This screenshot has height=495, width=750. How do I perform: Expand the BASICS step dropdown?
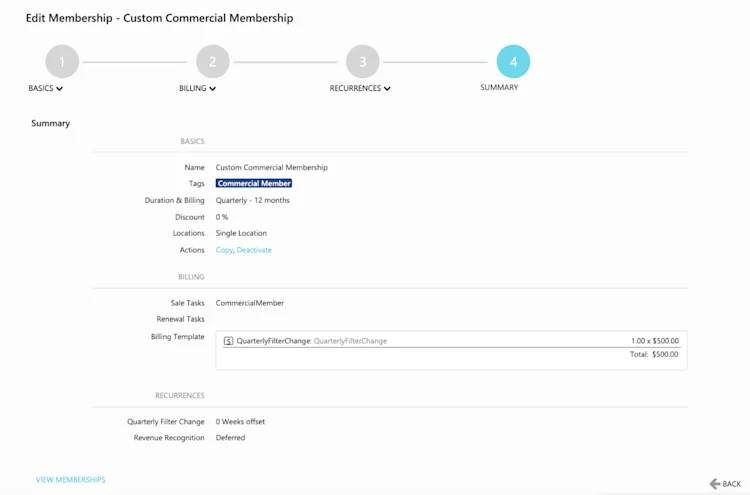point(45,88)
